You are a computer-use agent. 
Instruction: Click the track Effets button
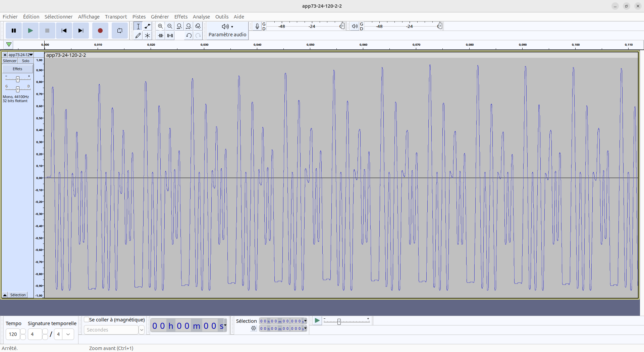pos(17,69)
